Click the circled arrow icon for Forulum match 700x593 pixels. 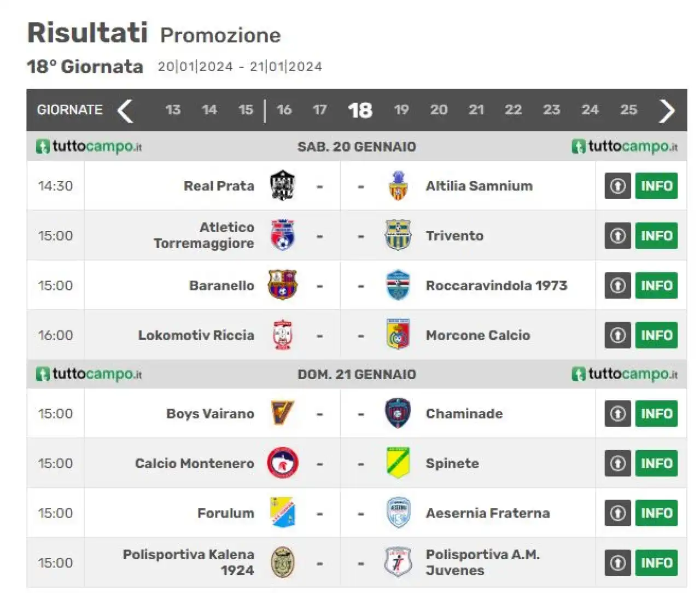[x=618, y=513]
